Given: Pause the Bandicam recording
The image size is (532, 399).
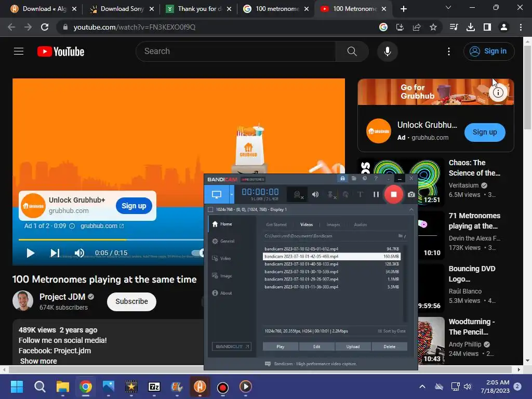Looking at the screenshot, I should [376, 194].
